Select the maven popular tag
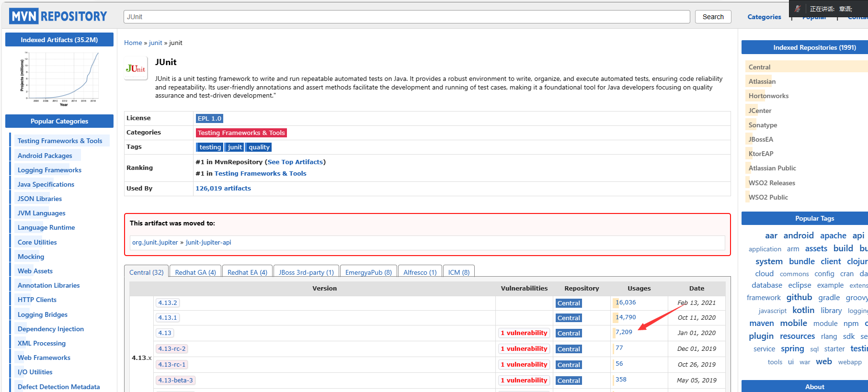The image size is (868, 392). coord(762,324)
